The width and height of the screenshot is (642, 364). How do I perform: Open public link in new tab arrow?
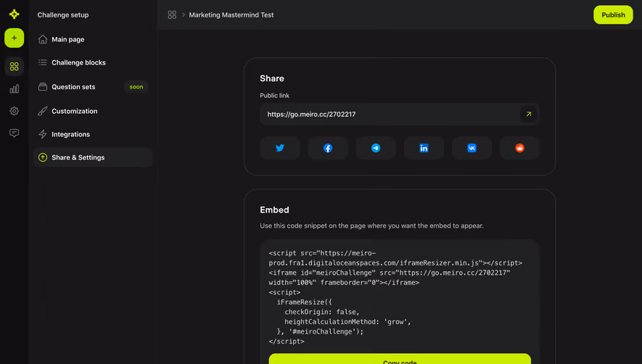[x=529, y=115]
